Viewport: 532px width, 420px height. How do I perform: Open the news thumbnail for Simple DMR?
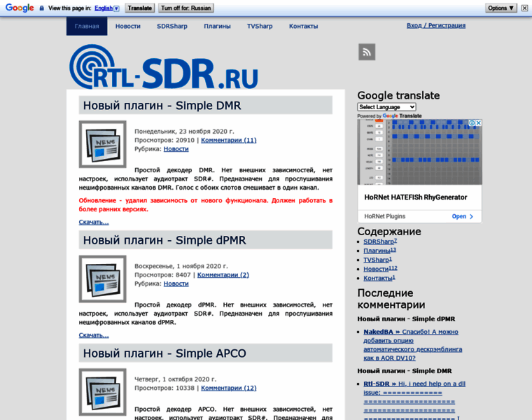(x=102, y=144)
